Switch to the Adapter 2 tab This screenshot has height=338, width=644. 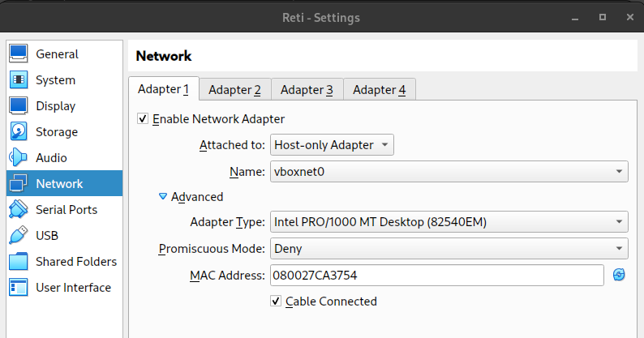tap(234, 90)
